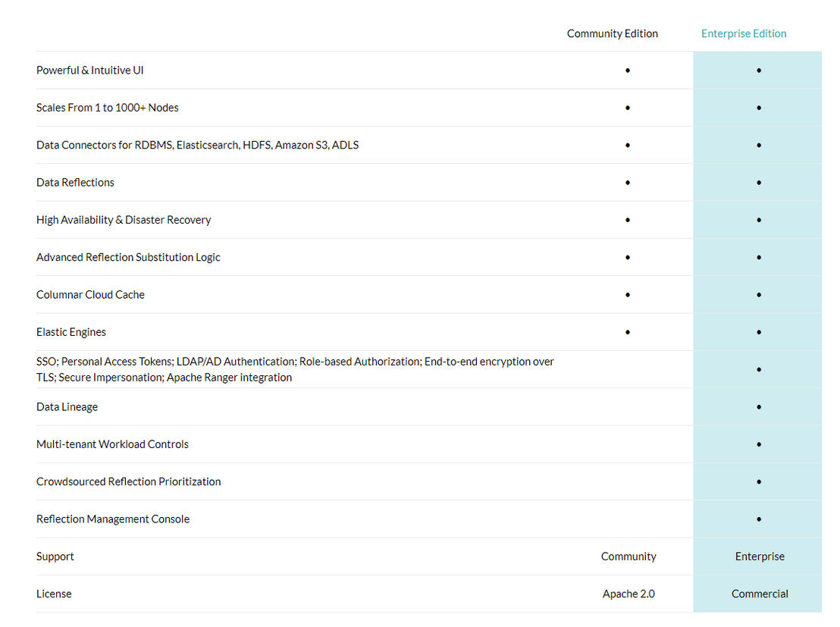This screenshot has height=627, width=840.
Task: Select "Multi-tenant Workload Controls" text
Action: tap(112, 444)
